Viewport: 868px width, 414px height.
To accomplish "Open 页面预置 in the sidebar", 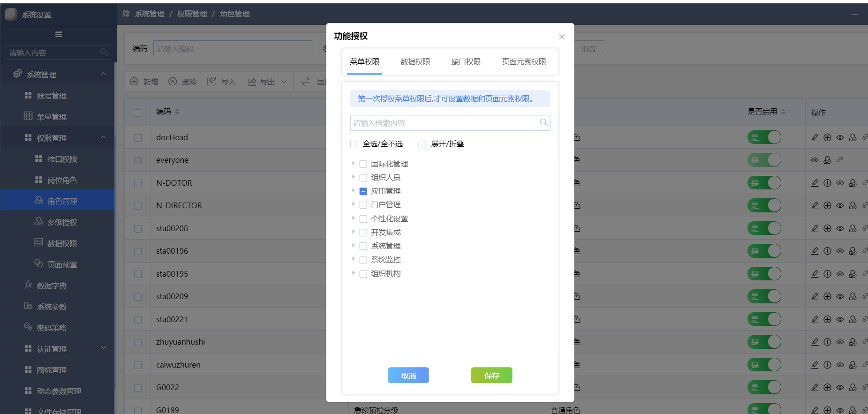I will tap(57, 264).
